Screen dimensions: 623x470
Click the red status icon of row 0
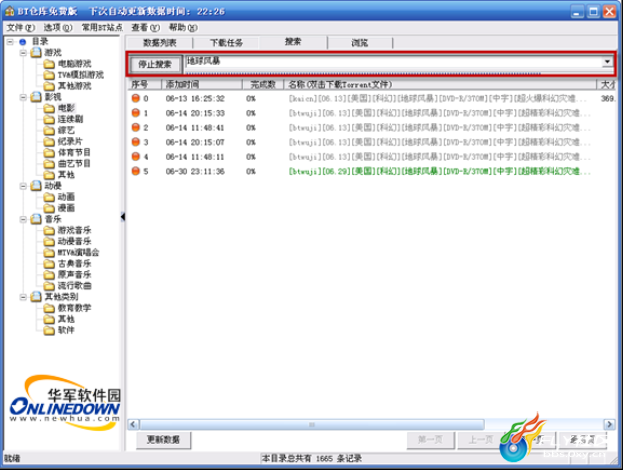click(136, 98)
